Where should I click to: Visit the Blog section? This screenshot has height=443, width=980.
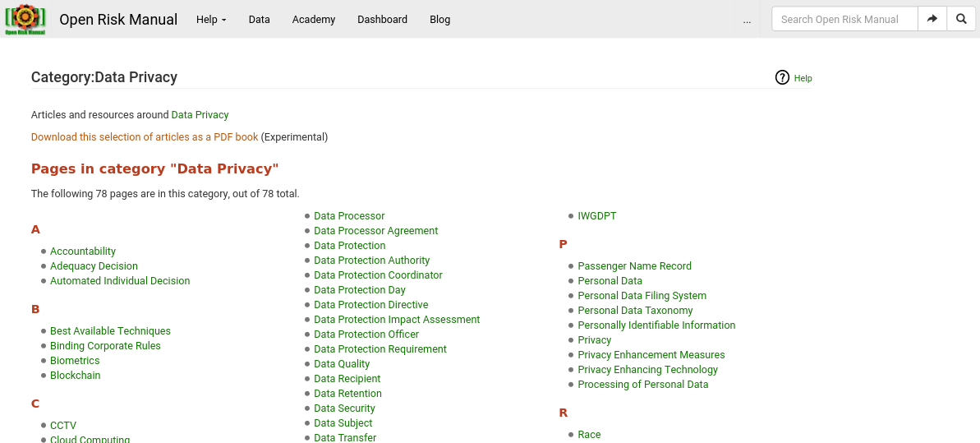440,20
